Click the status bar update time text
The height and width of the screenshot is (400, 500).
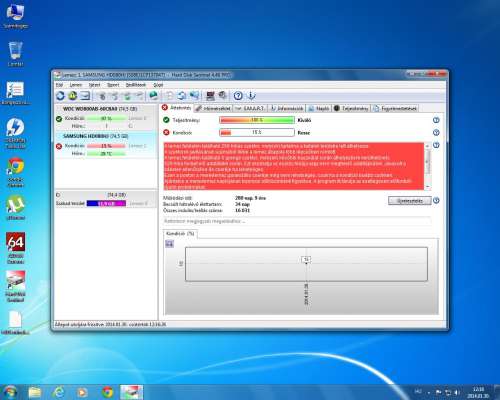pyautogui.click(x=110, y=324)
